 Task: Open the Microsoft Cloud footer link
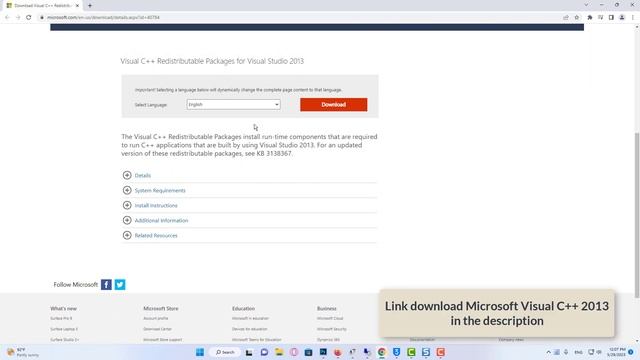[330, 318]
